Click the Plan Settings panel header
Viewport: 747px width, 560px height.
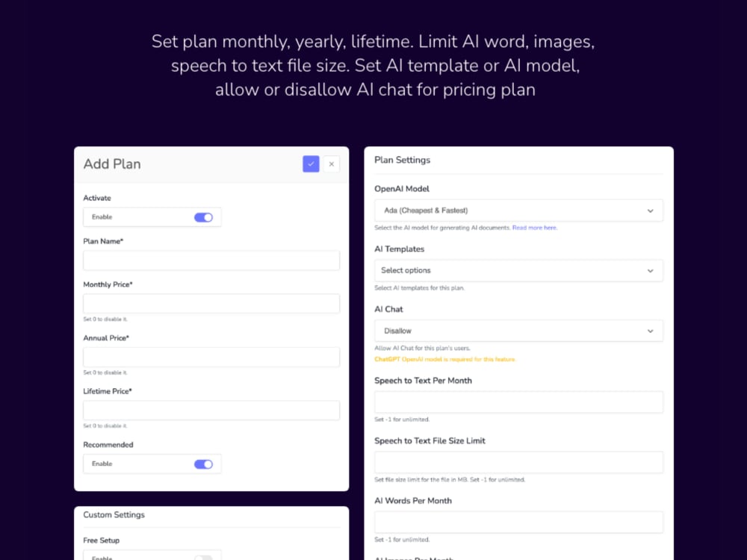pos(402,160)
